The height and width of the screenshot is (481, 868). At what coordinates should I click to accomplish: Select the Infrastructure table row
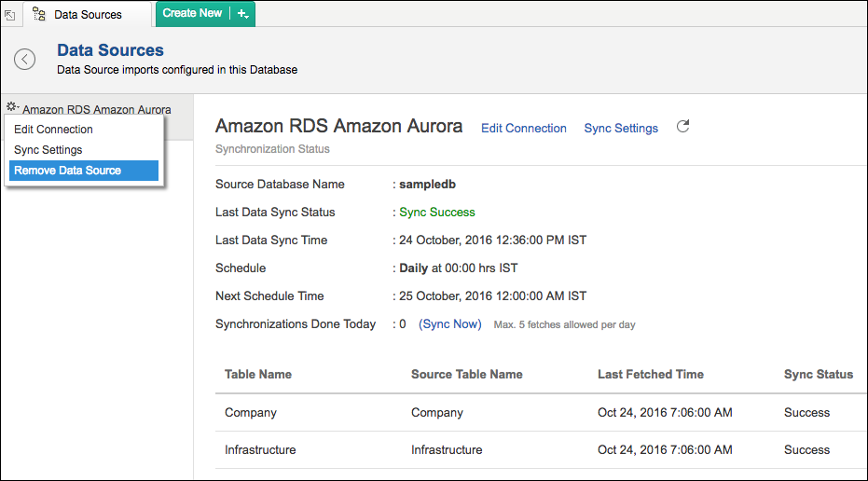point(260,449)
